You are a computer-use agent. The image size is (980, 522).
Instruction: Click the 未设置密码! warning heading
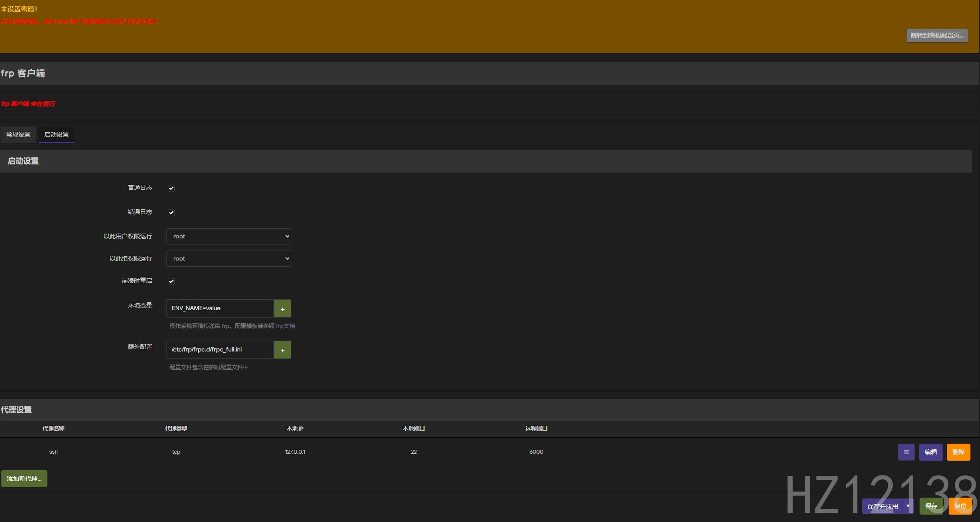tap(19, 9)
